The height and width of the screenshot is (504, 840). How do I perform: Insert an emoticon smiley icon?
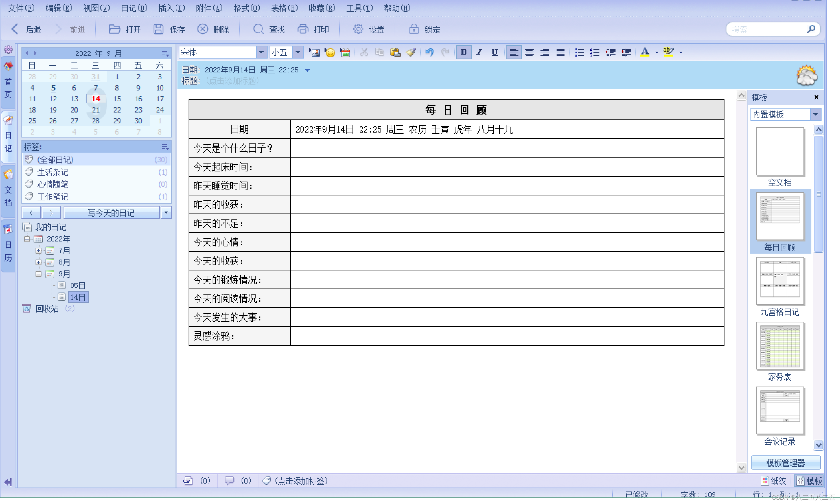click(329, 52)
